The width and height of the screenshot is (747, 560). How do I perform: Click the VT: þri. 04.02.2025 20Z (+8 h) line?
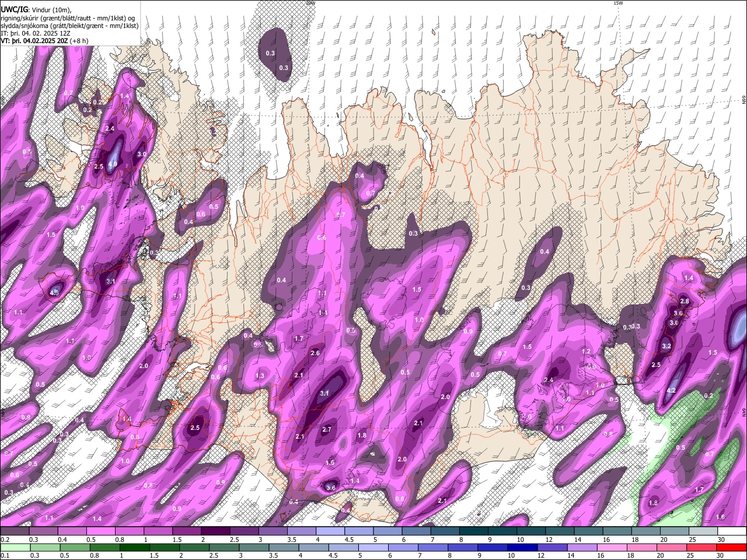44,41
